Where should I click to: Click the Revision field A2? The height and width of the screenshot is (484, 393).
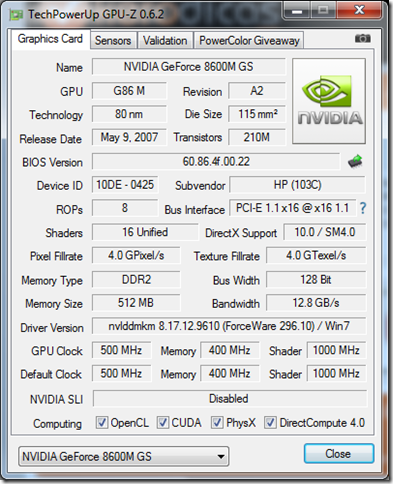click(257, 91)
